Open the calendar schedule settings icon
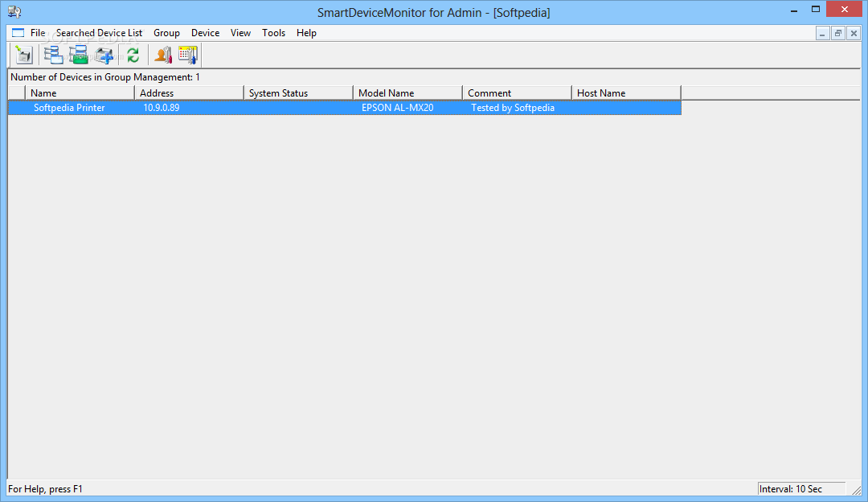 click(187, 55)
